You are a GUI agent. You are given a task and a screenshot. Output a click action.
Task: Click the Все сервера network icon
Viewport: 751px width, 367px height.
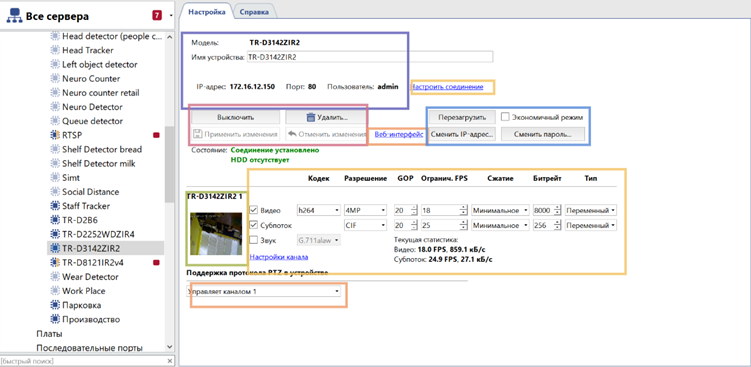click(x=13, y=16)
